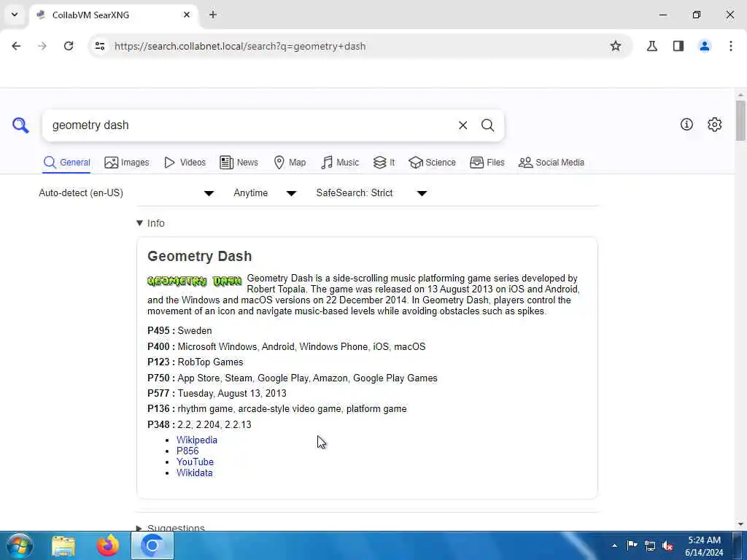The image size is (747, 560).
Task: Switch to Social Media category
Action: point(551,163)
